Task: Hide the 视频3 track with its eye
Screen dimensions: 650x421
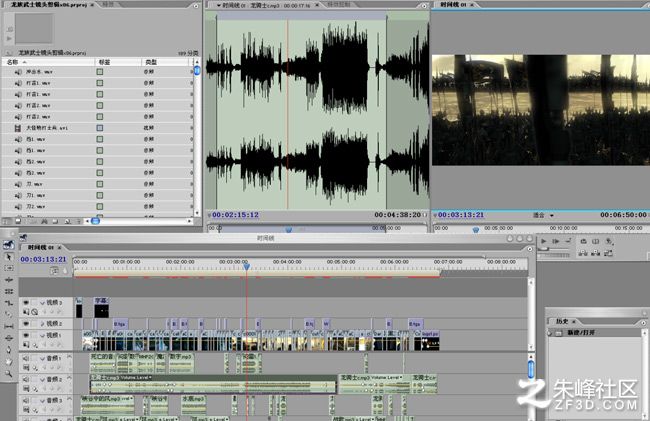Action: click(26, 302)
